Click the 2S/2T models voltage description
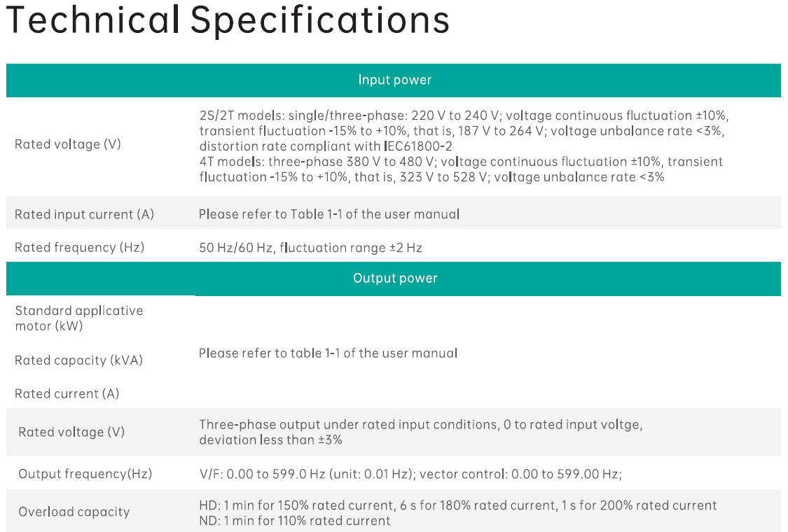Image resolution: width=788 pixels, height=532 pixels. pyautogui.click(x=464, y=131)
